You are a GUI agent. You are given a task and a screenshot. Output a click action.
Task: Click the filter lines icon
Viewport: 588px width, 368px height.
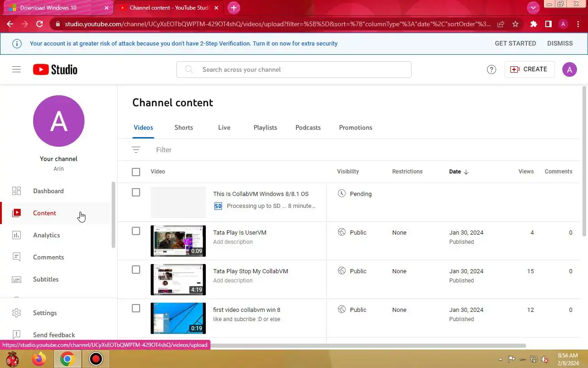(x=136, y=150)
